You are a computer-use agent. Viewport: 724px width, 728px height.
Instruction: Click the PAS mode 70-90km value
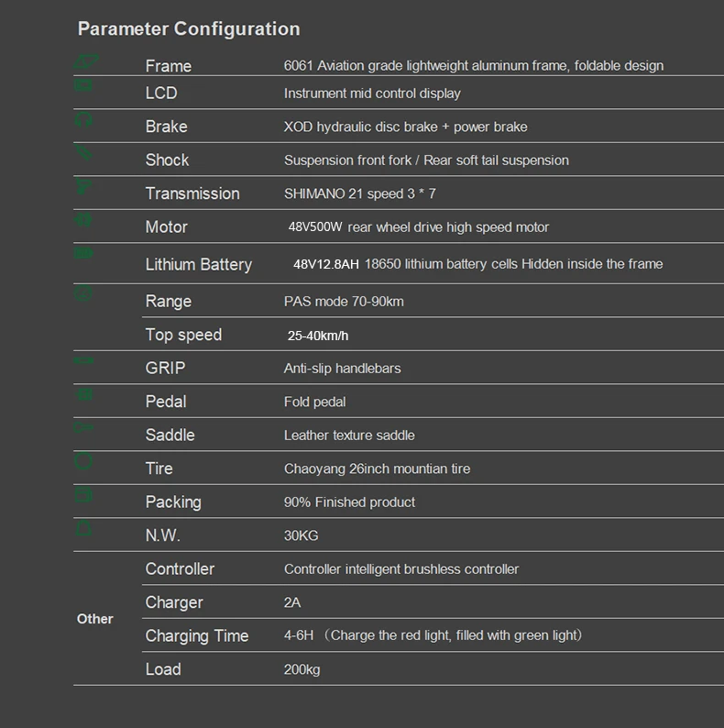pyautogui.click(x=344, y=302)
